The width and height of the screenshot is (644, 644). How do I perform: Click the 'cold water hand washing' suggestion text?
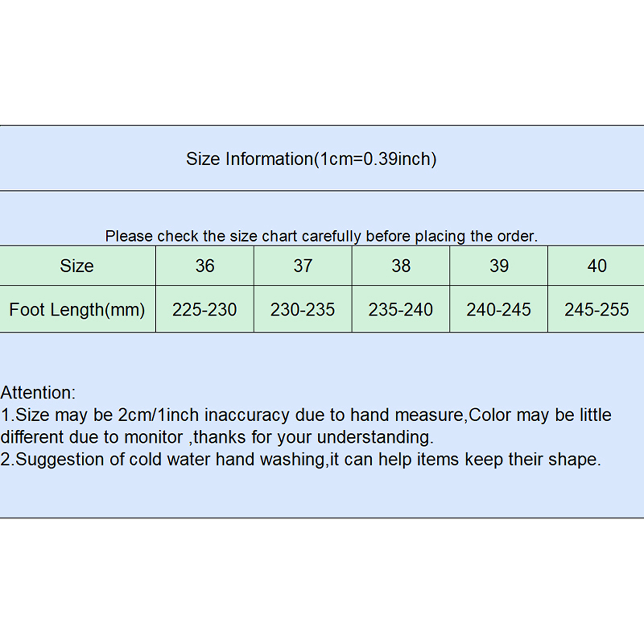click(220, 459)
